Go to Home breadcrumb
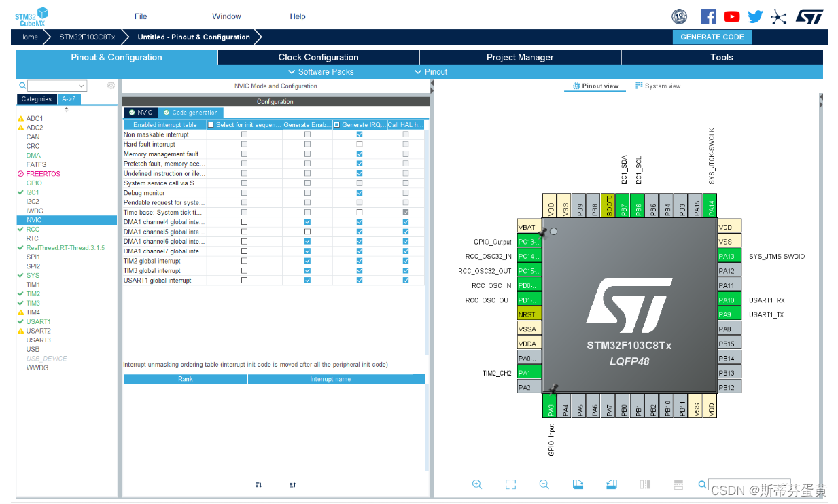 (x=29, y=37)
